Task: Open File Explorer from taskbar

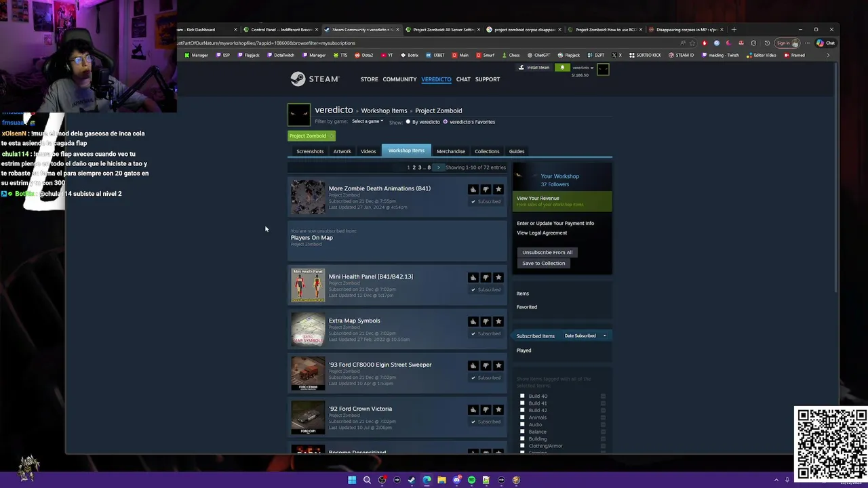Action: pyautogui.click(x=441, y=480)
